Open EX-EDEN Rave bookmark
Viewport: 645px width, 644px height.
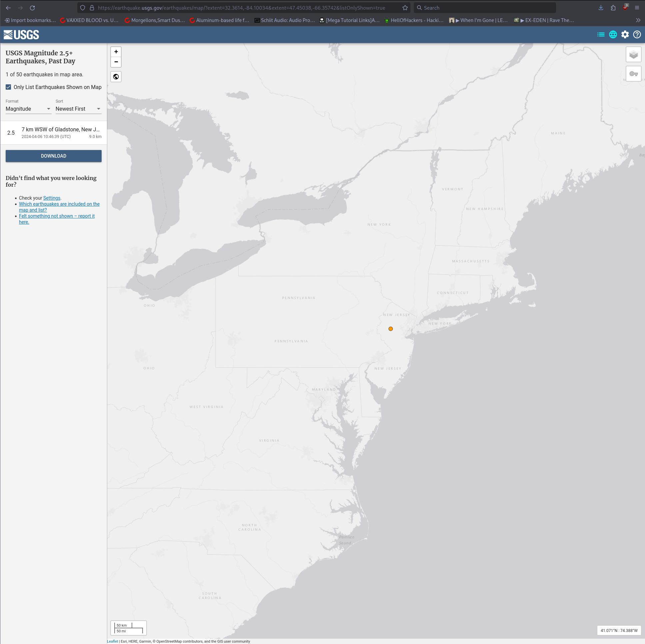coord(544,20)
